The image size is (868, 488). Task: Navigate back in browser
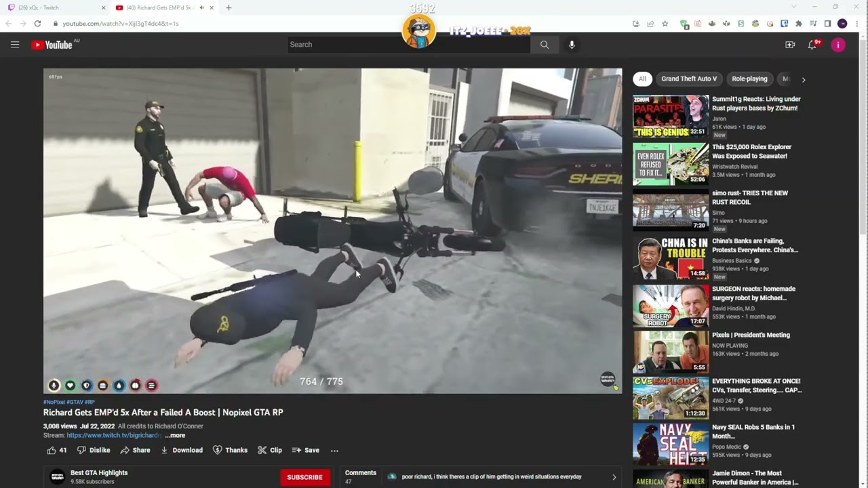point(8,23)
